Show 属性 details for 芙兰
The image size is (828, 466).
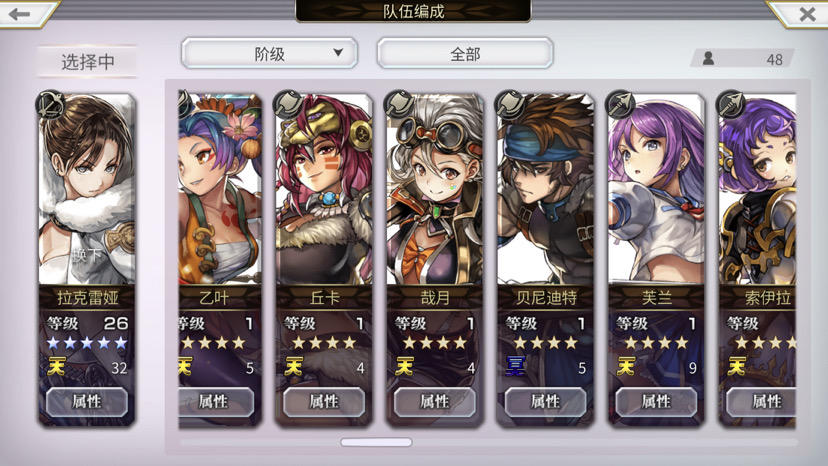(x=656, y=402)
